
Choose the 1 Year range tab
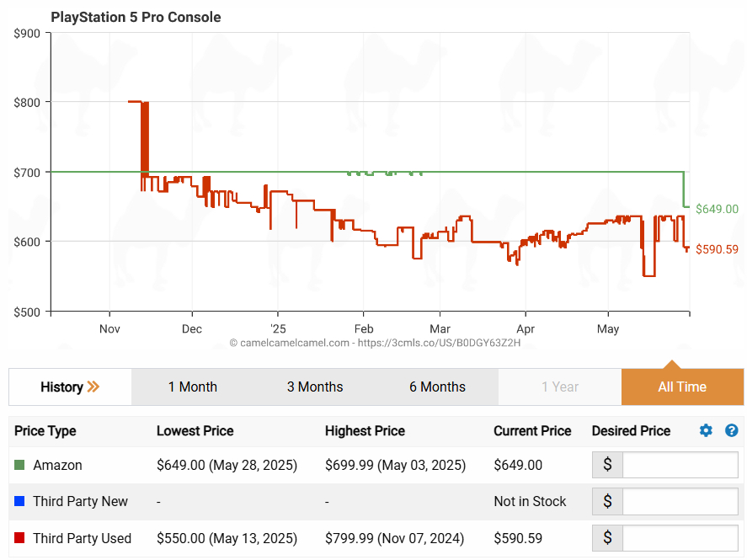point(560,387)
